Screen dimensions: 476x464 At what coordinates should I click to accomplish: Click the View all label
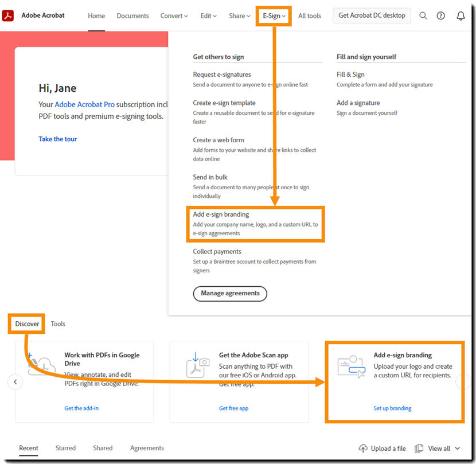point(439,448)
